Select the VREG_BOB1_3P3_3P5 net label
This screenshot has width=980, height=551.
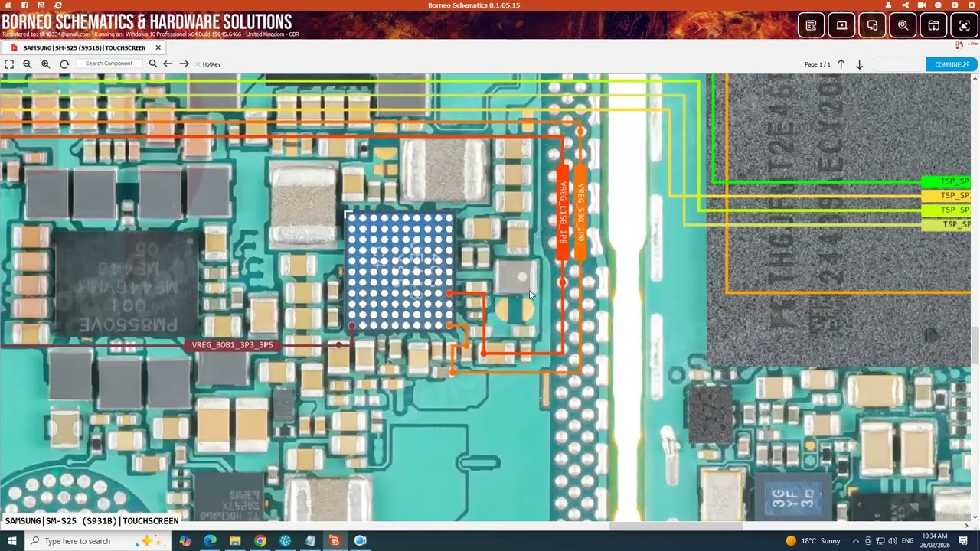pos(231,345)
